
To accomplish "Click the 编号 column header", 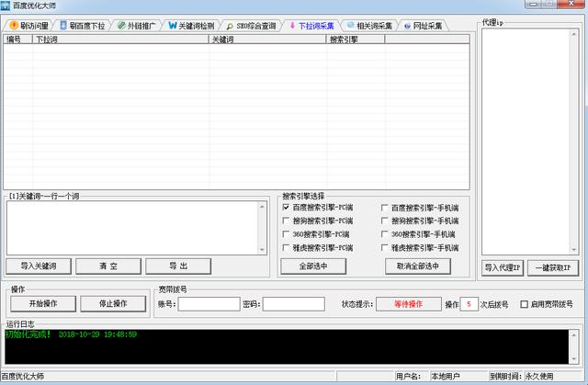I will click(18, 39).
